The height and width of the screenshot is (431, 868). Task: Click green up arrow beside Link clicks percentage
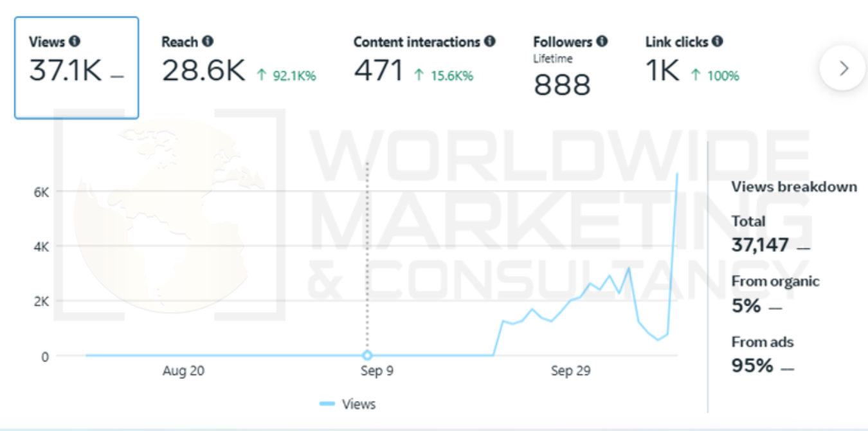point(695,76)
